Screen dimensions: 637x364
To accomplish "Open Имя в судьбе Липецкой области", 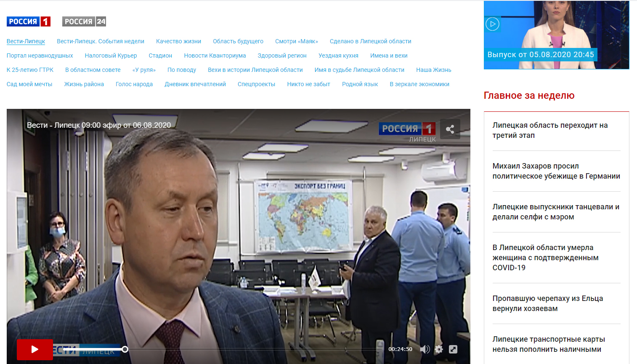I will coord(359,70).
